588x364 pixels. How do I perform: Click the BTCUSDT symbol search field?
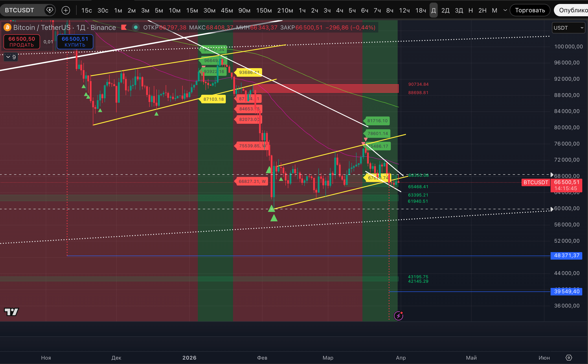tap(20, 10)
